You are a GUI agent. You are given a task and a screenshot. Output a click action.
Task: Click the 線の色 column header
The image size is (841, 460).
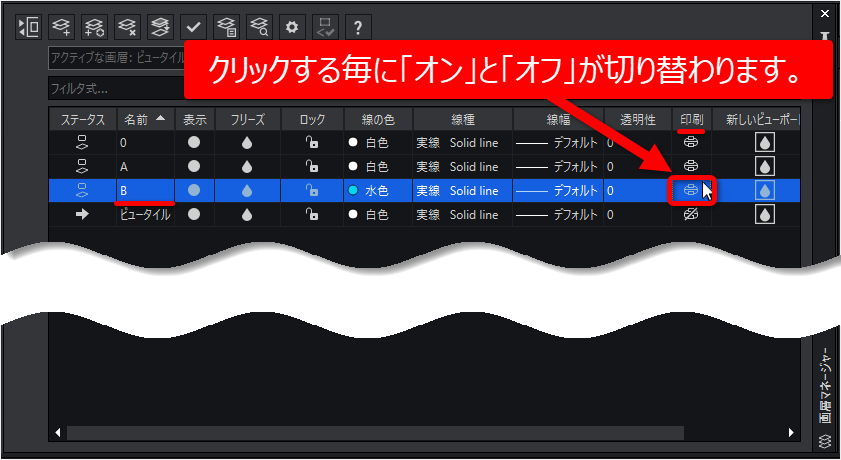(378, 120)
